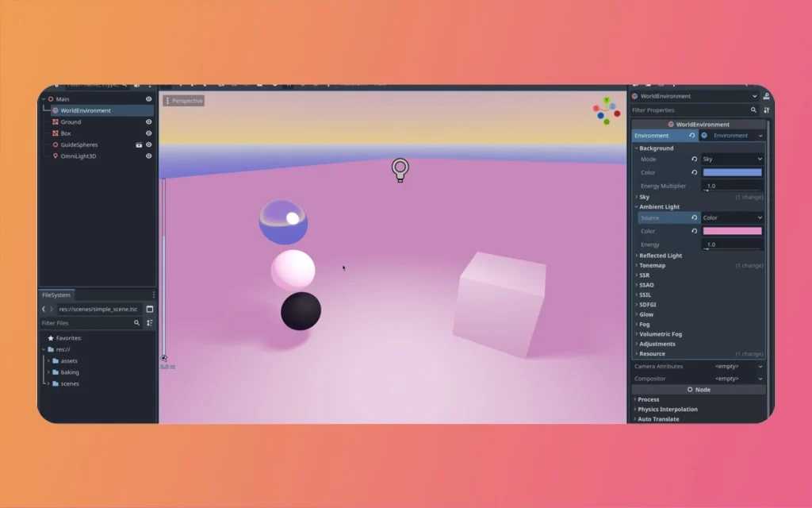Switch to the FileSystem tab
This screenshot has height=508, width=812.
click(x=57, y=294)
